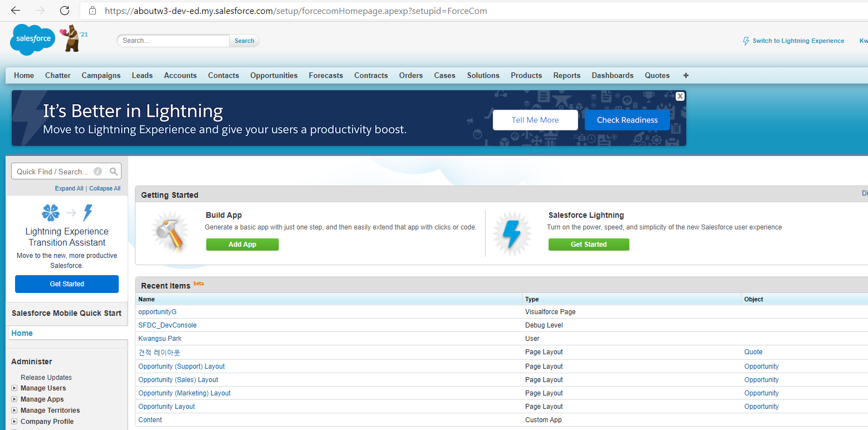The image size is (868, 430).
Task: Open the Chatter tab
Action: (x=58, y=75)
